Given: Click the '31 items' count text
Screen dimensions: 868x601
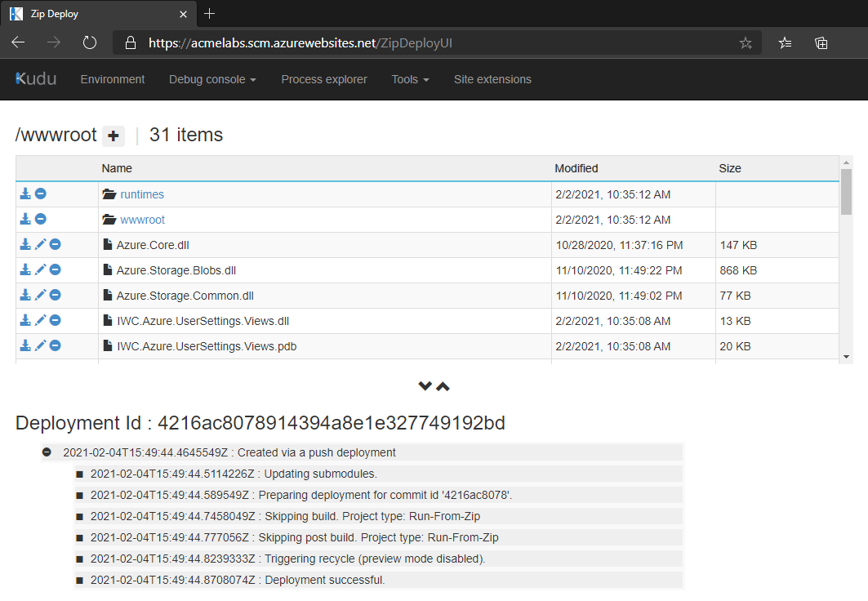Looking at the screenshot, I should [186, 135].
